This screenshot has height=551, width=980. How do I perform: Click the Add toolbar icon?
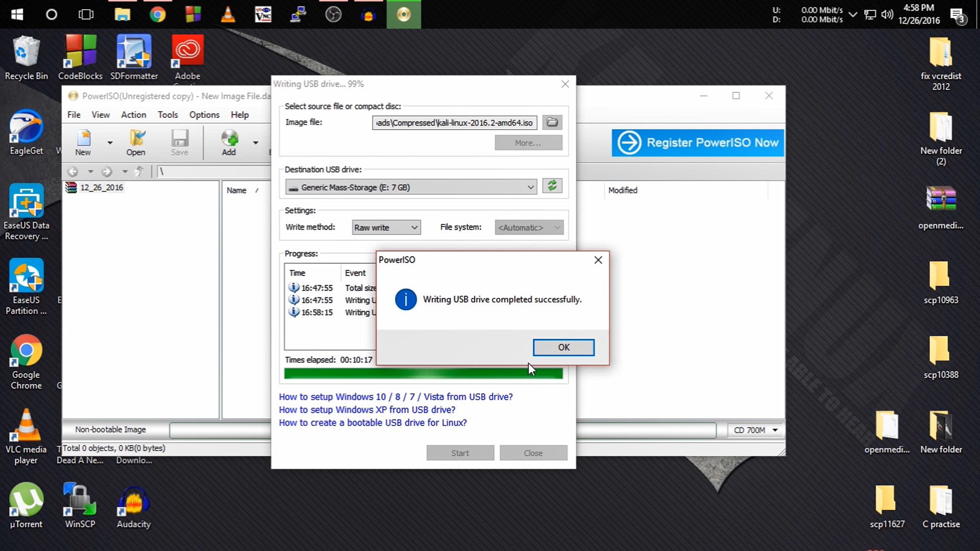tap(229, 142)
